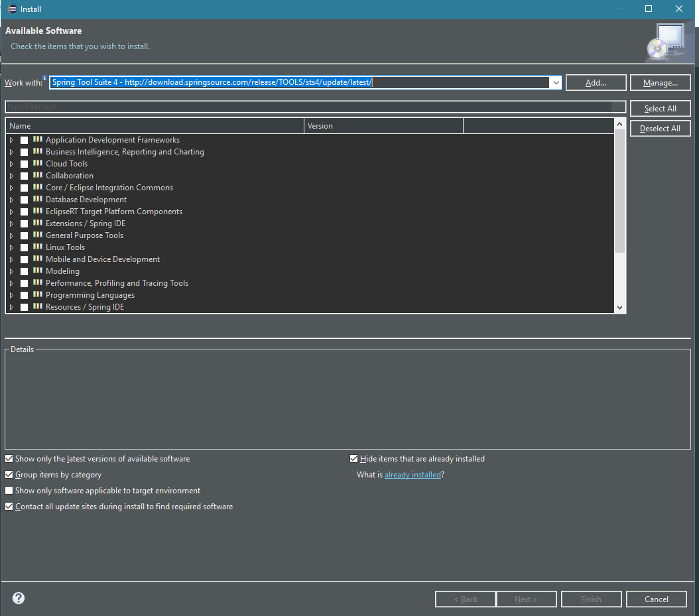The height and width of the screenshot is (616, 699).
Task: Focus the type filter text field
Action: point(315,107)
